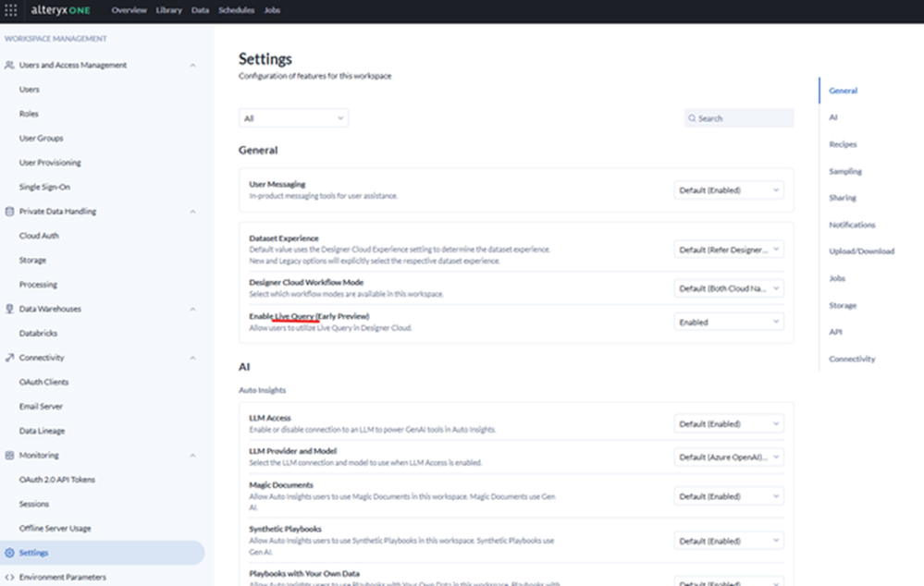Open the Jobs top menu
The image size is (924, 586).
tap(272, 10)
